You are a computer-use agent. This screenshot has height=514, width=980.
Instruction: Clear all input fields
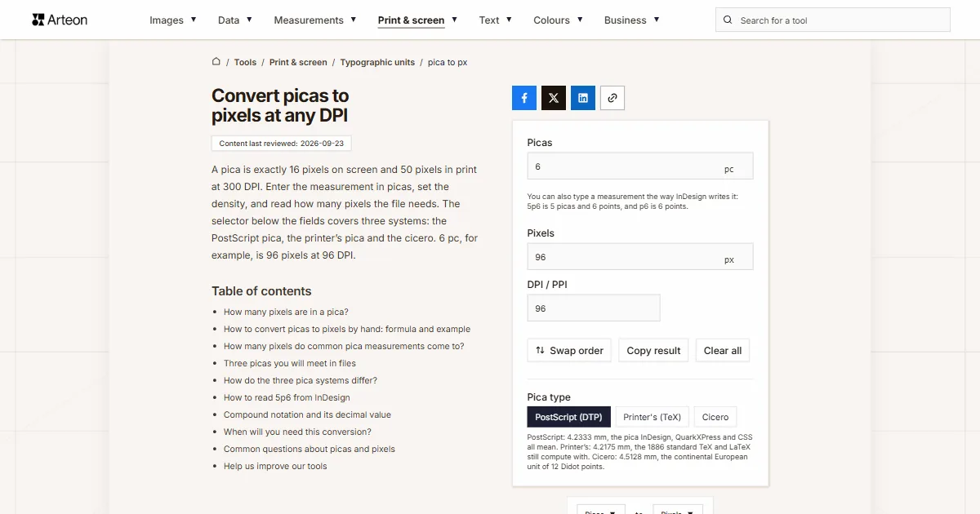pos(723,350)
